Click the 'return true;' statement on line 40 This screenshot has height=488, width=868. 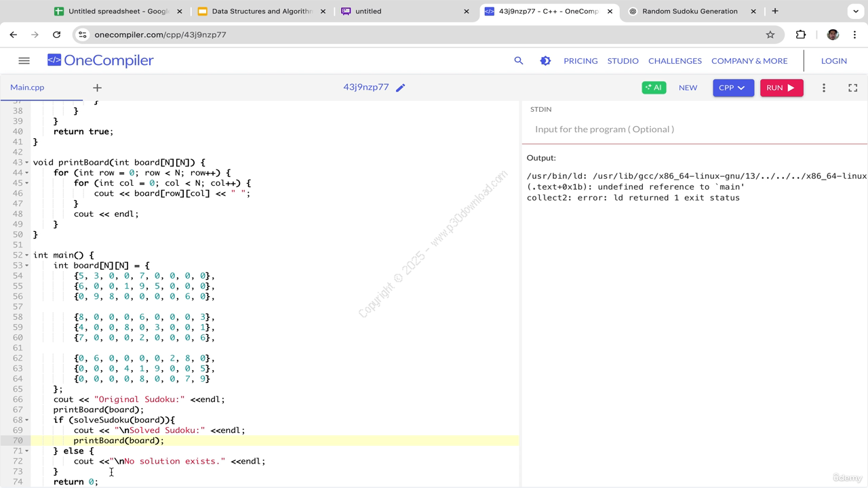[x=83, y=131]
